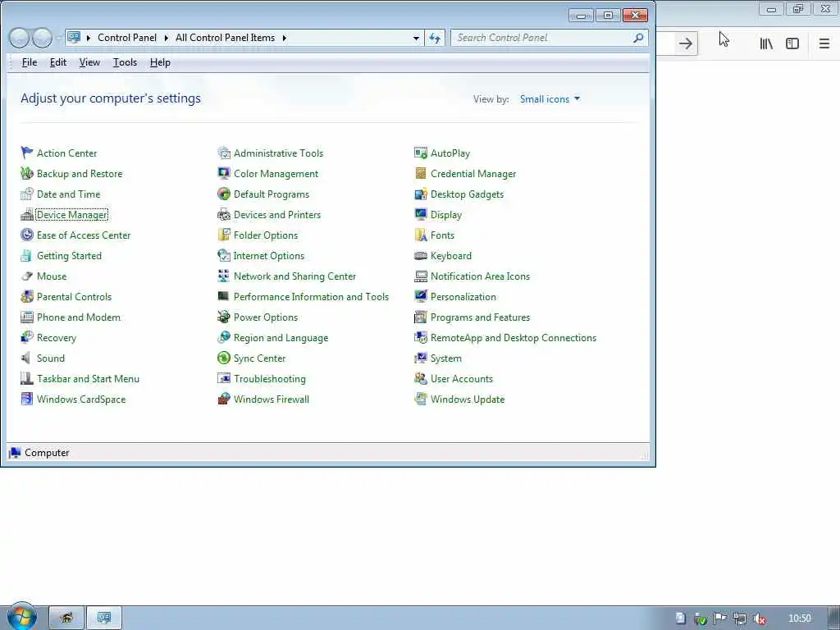Open the browser hamburger menu in background window
840x630 pixels.
pyautogui.click(x=824, y=43)
